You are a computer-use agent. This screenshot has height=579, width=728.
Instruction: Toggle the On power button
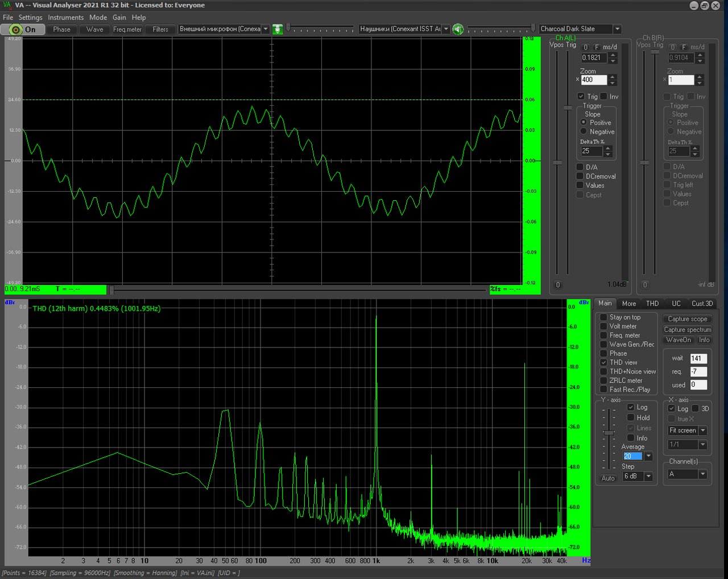pos(23,30)
